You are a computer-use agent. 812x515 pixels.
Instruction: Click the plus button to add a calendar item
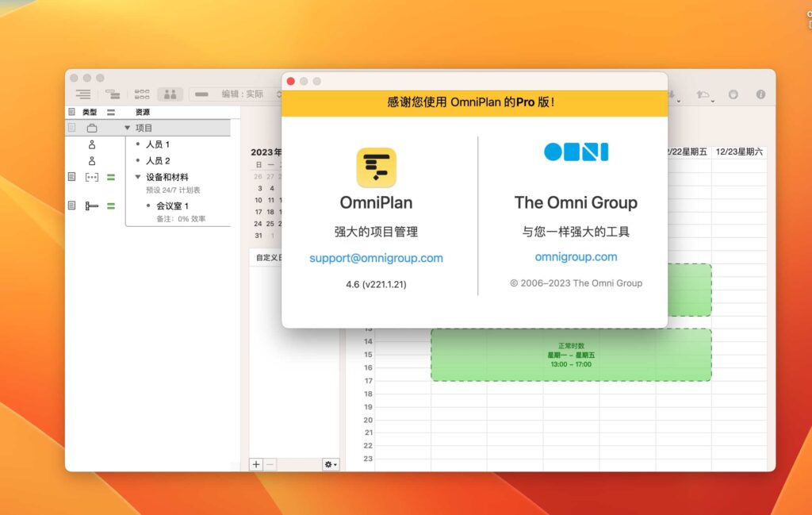[256, 464]
